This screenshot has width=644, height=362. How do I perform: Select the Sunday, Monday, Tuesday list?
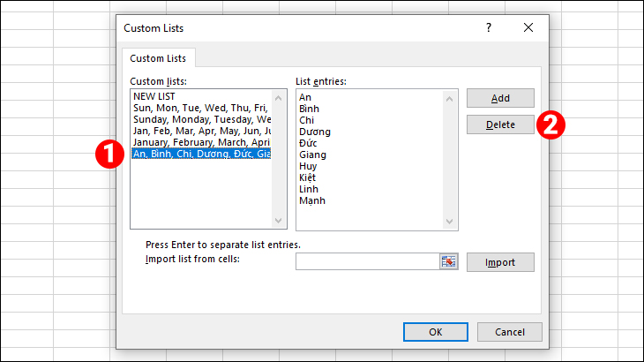(201, 119)
